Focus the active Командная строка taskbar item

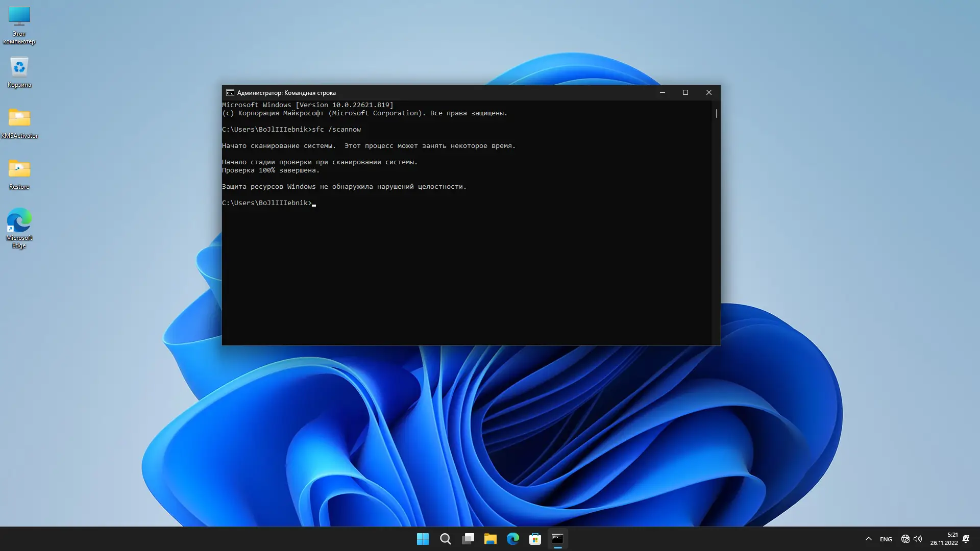(x=557, y=539)
